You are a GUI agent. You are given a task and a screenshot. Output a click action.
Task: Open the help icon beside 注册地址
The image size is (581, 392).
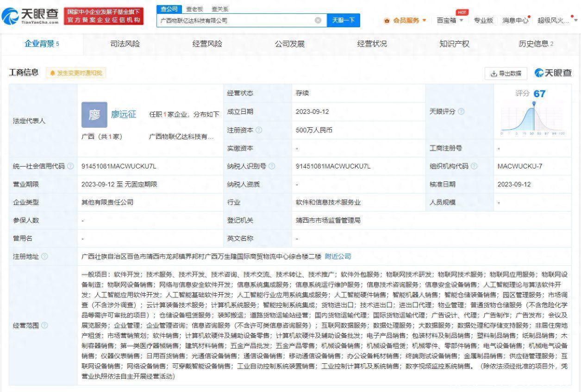(44, 256)
